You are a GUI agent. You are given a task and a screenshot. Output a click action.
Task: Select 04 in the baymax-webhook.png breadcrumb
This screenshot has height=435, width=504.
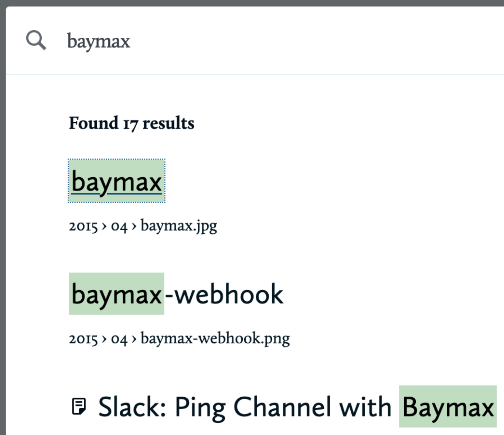[119, 339]
